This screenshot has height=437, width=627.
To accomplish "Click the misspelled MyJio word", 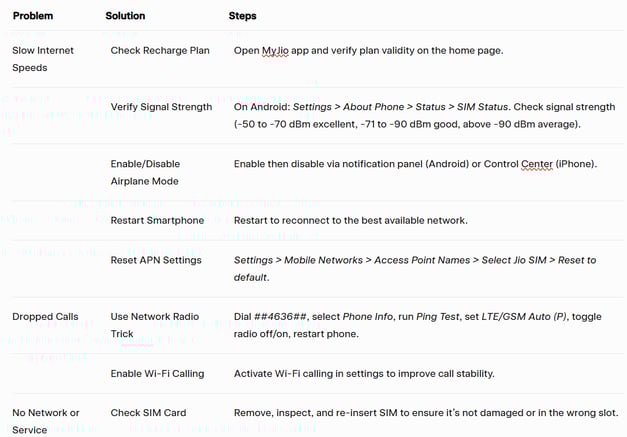I will pyautogui.click(x=275, y=51).
